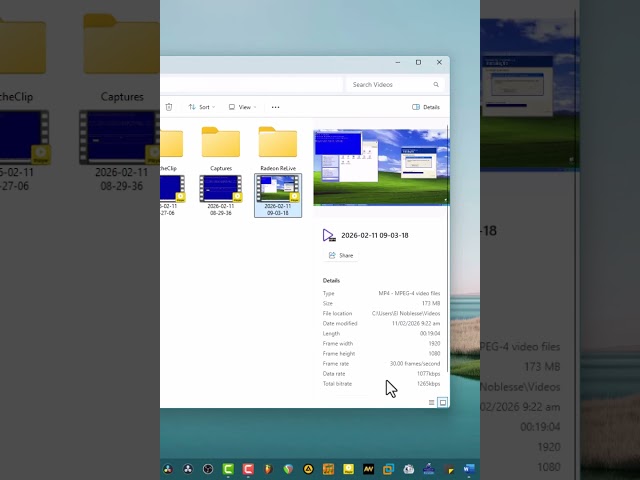The width and height of the screenshot is (640, 480).
Task: Open the multicolor shield taskbar icon
Action: pyautogui.click(x=288, y=469)
